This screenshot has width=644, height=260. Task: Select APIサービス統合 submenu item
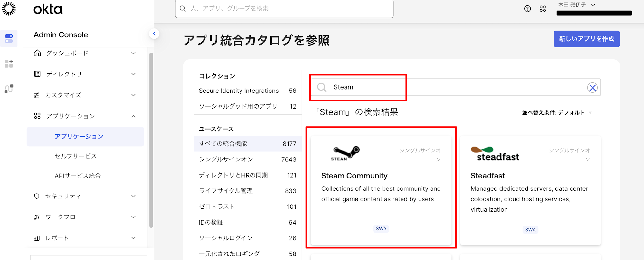(78, 176)
